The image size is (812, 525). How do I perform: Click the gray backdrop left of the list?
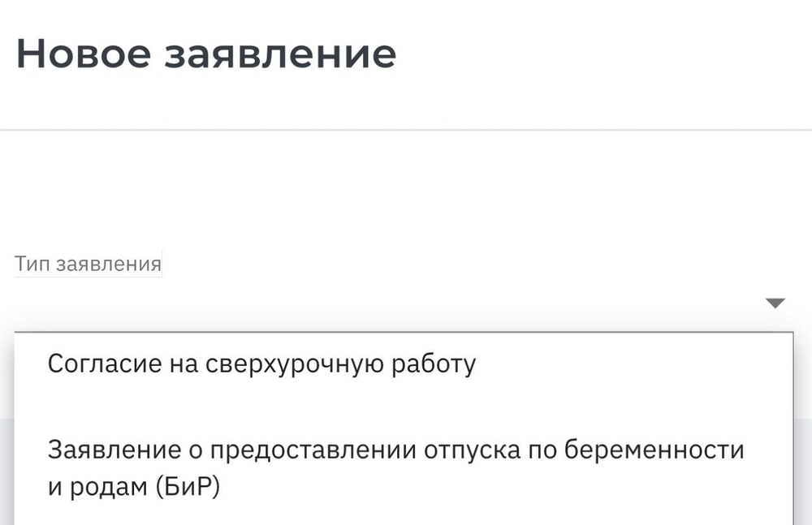coord(6,471)
